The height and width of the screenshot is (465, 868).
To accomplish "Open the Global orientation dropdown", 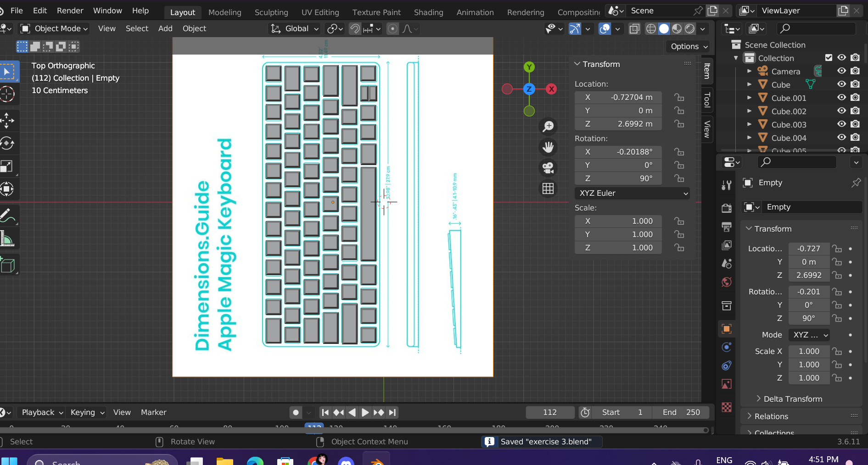I will [294, 29].
